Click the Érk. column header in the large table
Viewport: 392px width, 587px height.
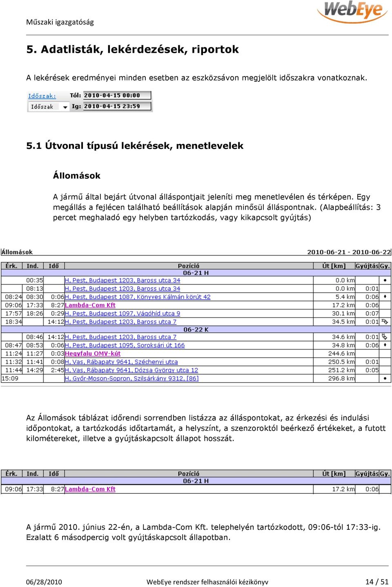click(11, 266)
